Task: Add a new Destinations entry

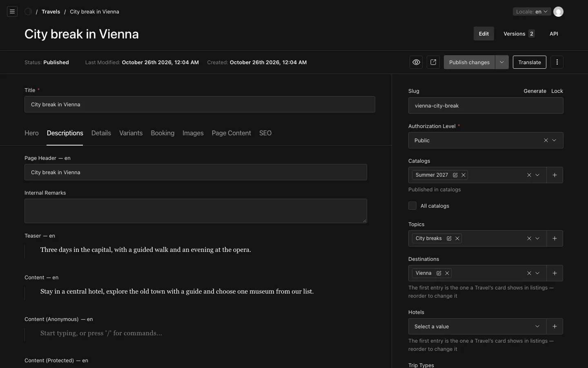Action: (555, 273)
